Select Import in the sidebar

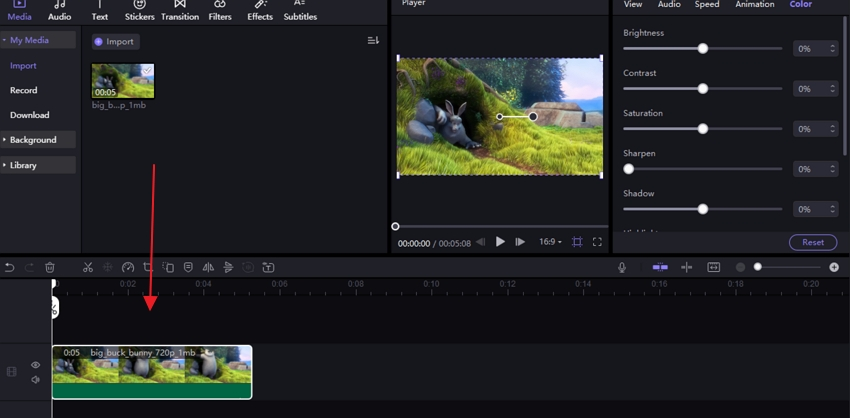(x=23, y=66)
